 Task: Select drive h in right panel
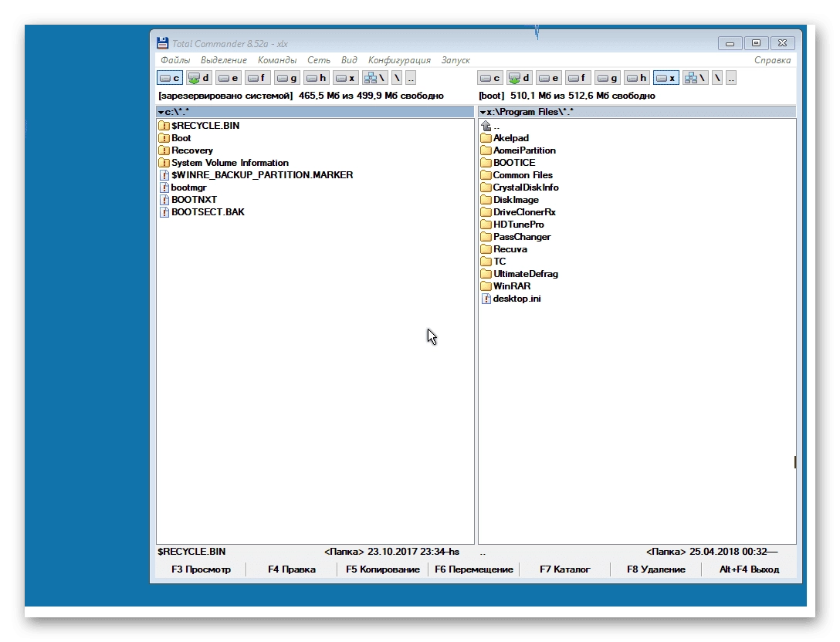(637, 78)
